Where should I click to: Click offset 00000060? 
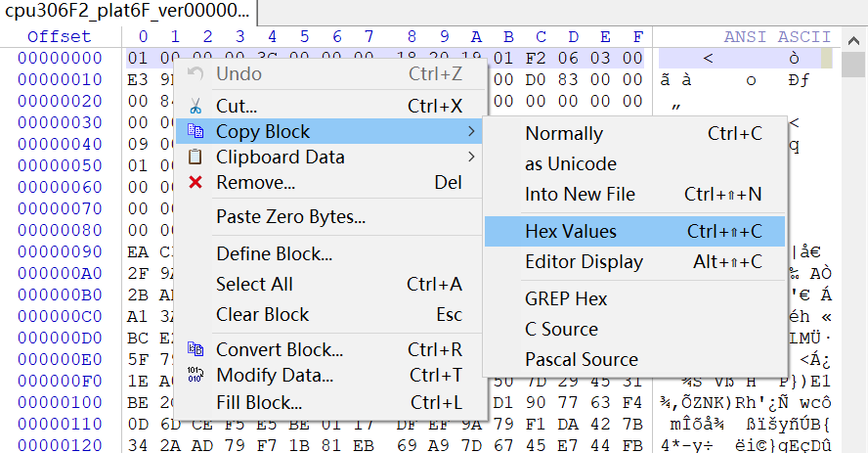coord(60,187)
